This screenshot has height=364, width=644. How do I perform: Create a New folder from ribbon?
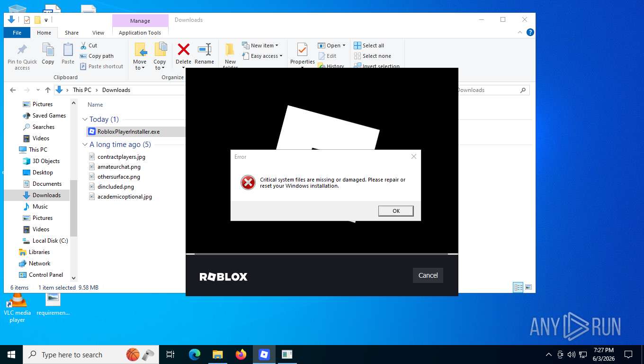click(230, 55)
